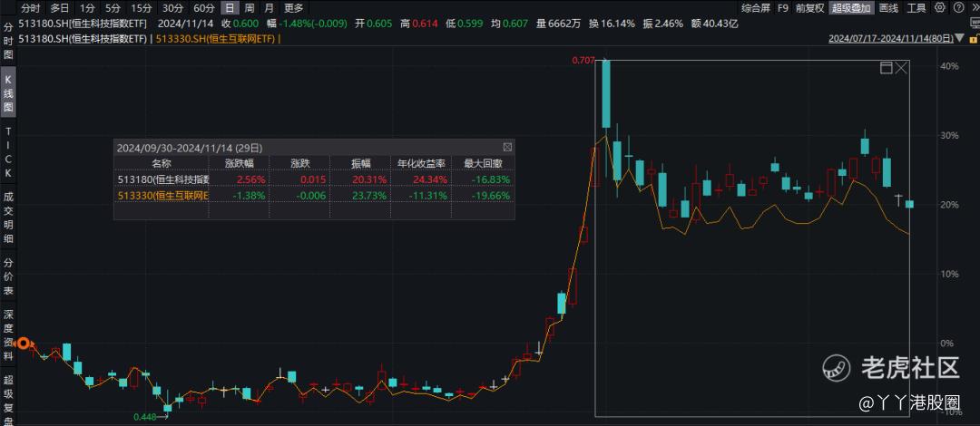Viewport: 980px width, 426px height.
Task: Open 成交明细 in left sidebar
Action: tap(9, 218)
